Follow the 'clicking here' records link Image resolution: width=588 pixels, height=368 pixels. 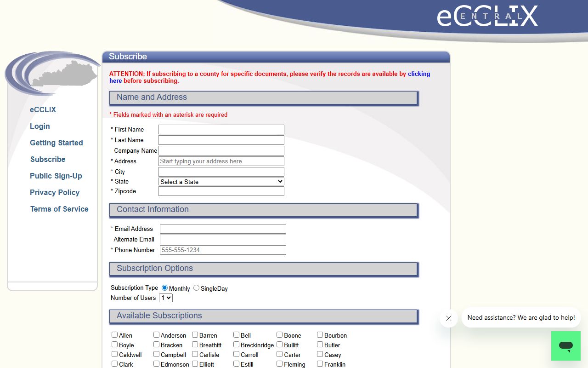pos(418,74)
